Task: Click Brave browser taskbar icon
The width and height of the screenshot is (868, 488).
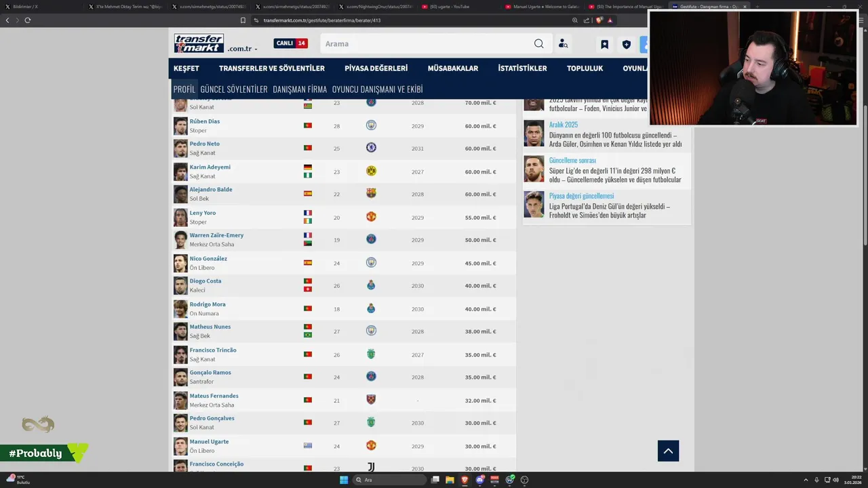Action: (x=465, y=480)
